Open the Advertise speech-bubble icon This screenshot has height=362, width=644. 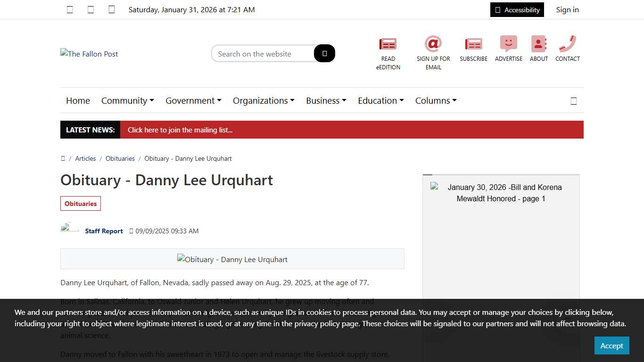[508, 44]
